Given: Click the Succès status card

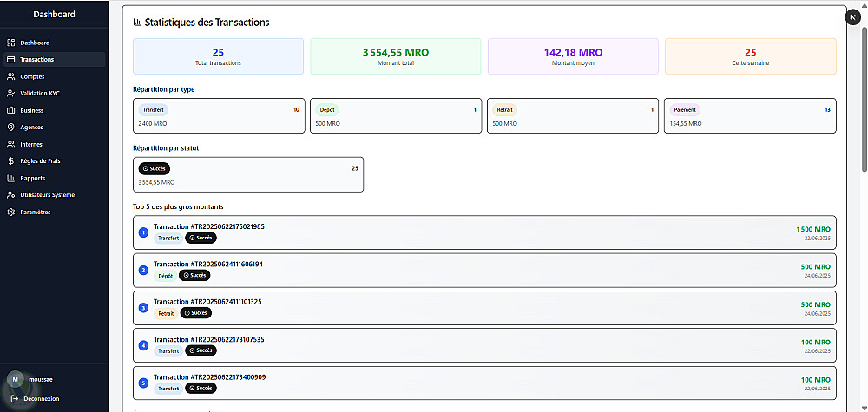Looking at the screenshot, I should 248,174.
